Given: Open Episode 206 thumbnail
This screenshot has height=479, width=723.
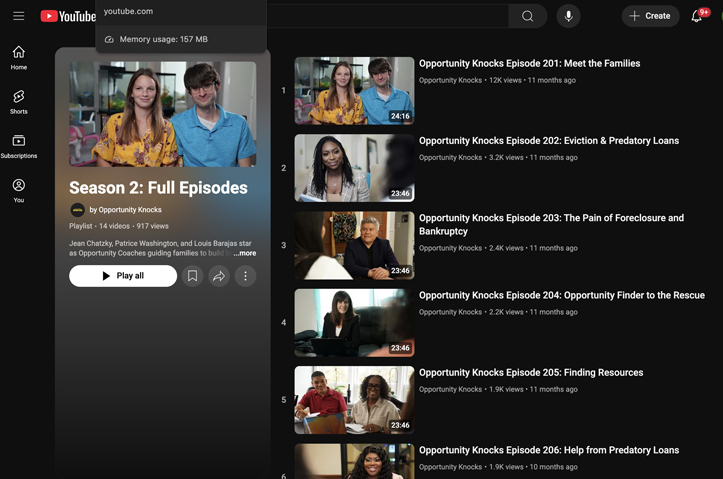Looking at the screenshot, I should point(354,461).
